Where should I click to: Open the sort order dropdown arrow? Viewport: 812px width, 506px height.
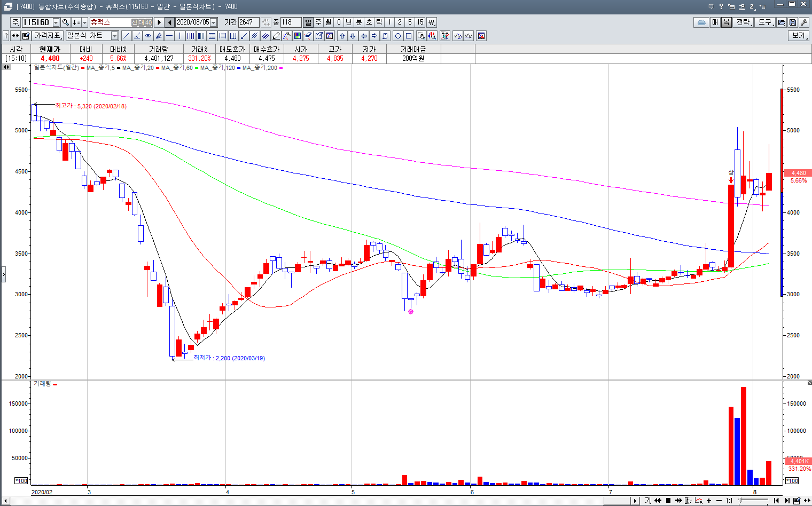click(x=85, y=22)
